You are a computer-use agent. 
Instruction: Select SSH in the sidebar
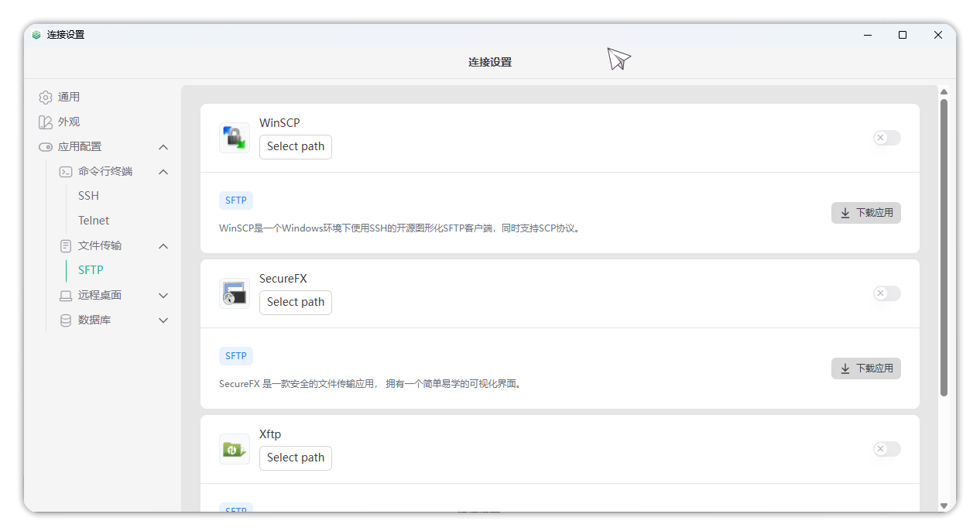(88, 196)
